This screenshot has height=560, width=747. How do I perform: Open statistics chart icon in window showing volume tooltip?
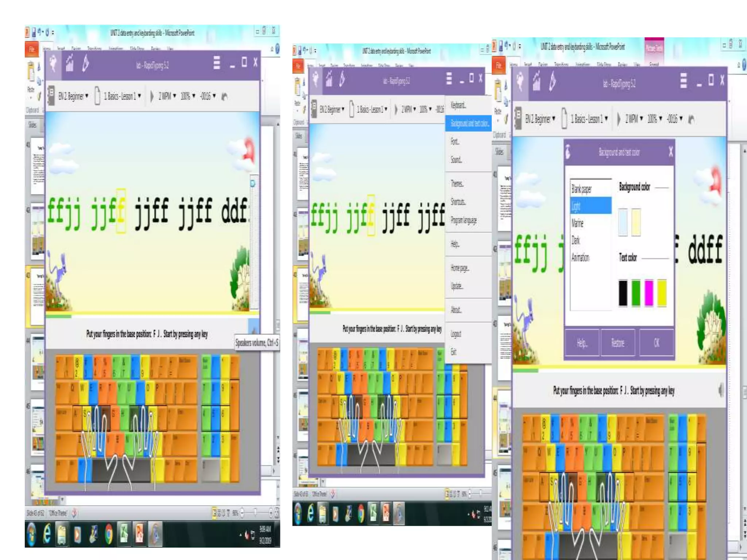click(69, 63)
